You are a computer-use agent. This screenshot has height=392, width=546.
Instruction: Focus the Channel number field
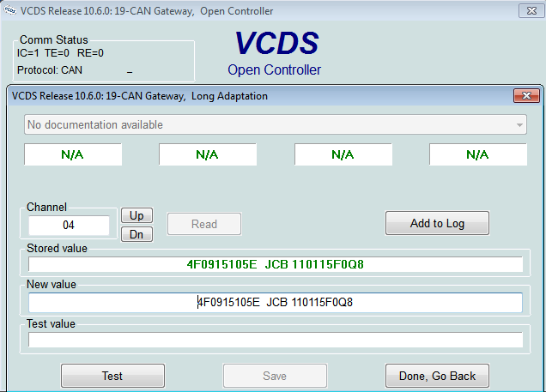pos(69,225)
